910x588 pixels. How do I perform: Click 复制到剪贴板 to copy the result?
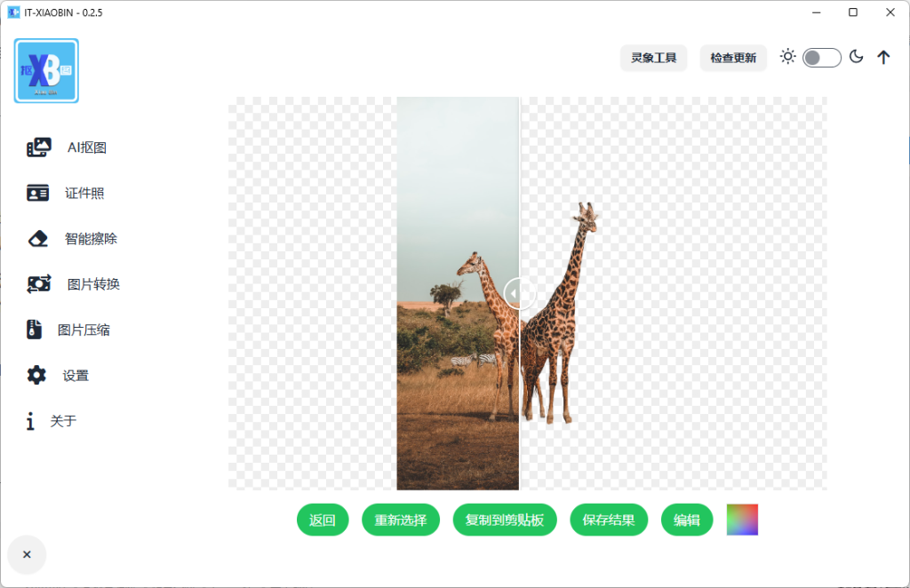pyautogui.click(x=505, y=520)
